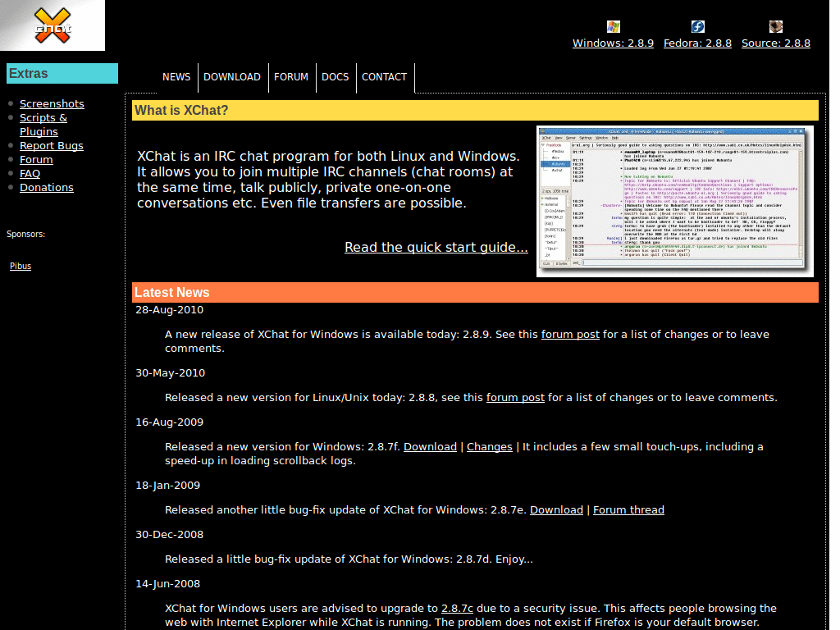Click the Sponsors: label
Viewport: 840px width, 630px height.
[25, 234]
